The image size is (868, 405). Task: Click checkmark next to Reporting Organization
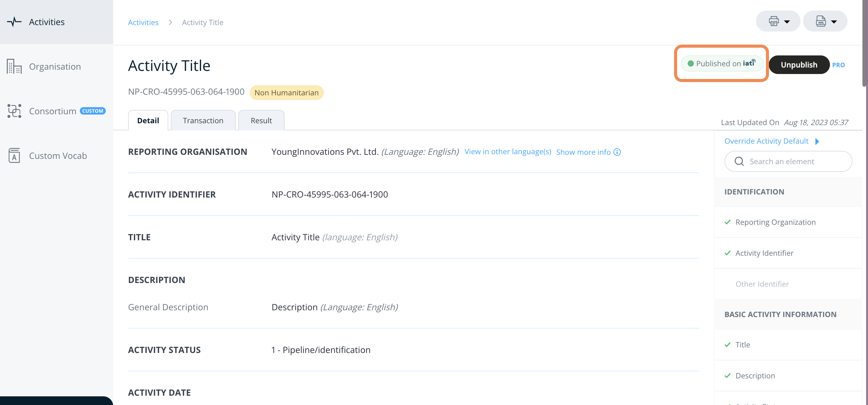pyautogui.click(x=728, y=222)
